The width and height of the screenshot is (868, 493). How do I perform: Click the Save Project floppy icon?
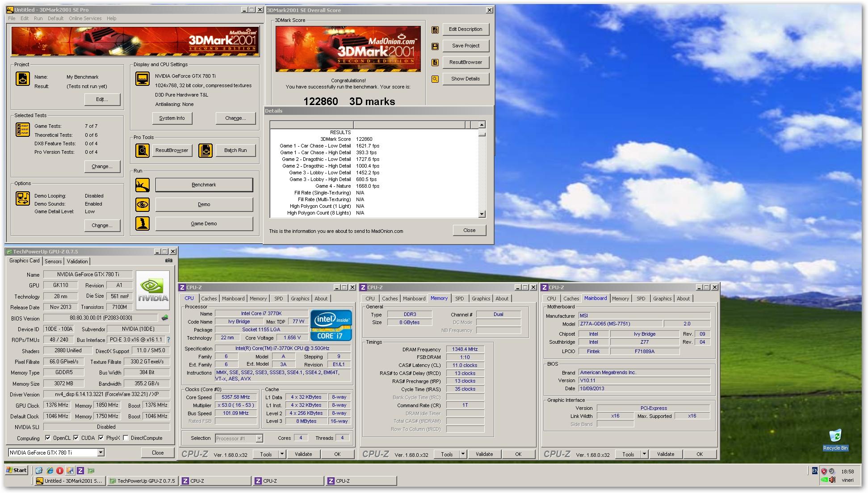pyautogui.click(x=435, y=46)
